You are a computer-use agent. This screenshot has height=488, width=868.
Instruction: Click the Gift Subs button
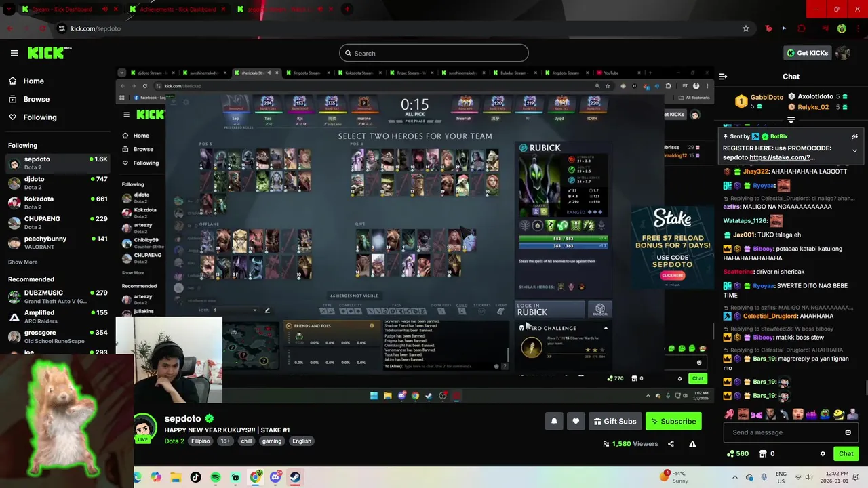point(615,421)
